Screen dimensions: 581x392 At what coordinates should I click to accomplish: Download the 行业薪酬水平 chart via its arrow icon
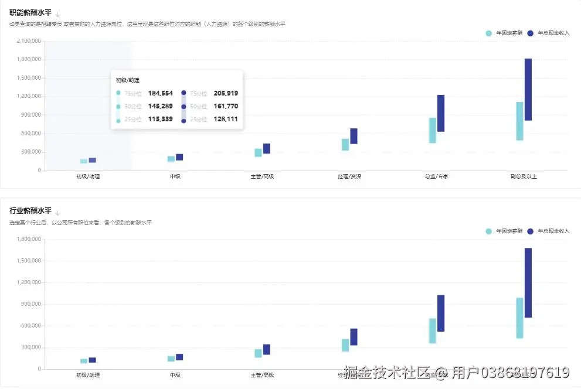(58, 213)
